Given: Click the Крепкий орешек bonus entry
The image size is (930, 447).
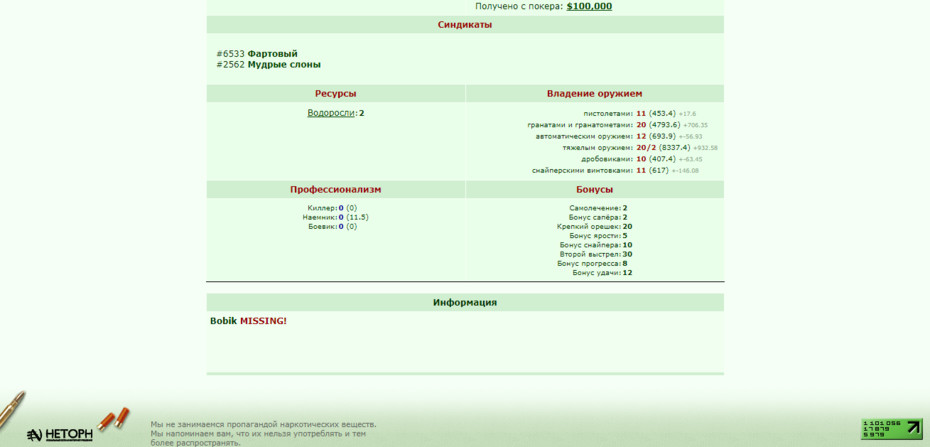Looking at the screenshot, I should (x=594, y=226).
